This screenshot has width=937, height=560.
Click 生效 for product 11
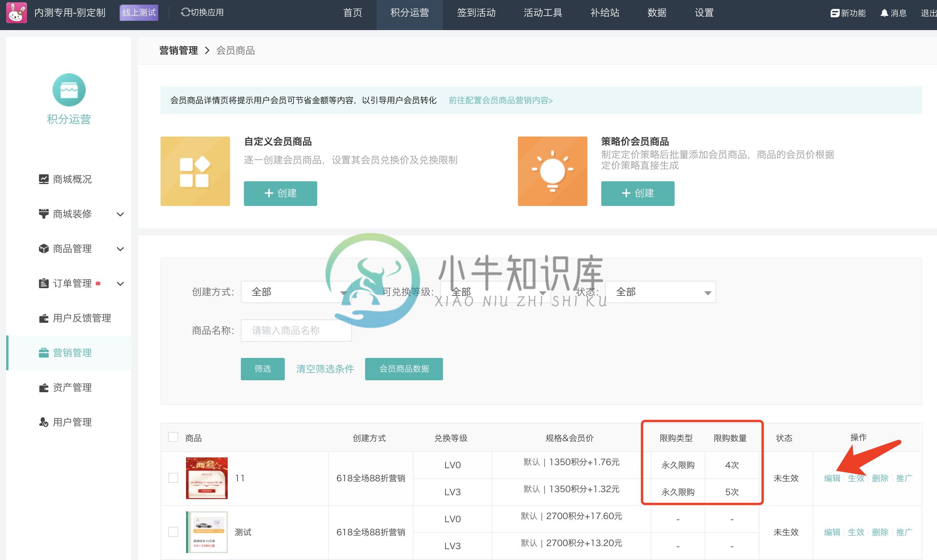coord(856,478)
